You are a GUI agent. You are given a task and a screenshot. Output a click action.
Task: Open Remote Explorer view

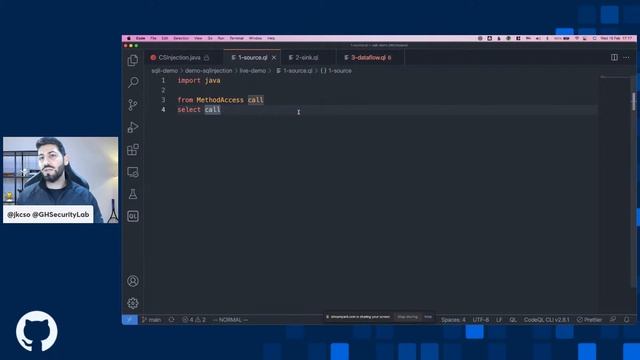tap(133, 172)
